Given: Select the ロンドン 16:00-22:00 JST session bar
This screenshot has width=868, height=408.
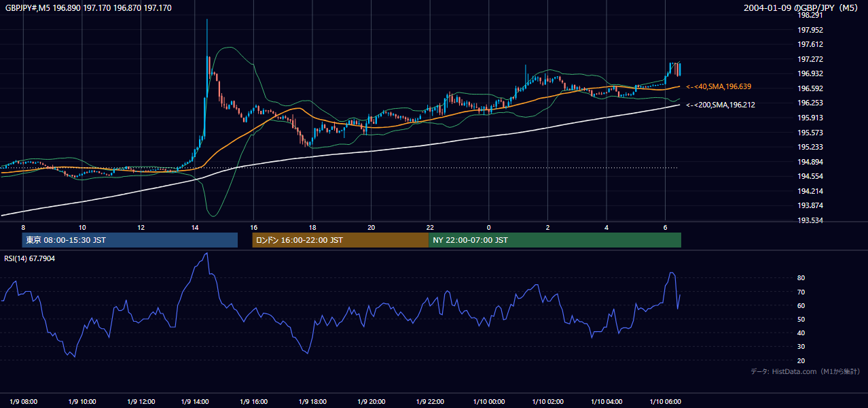Looking at the screenshot, I should 340,240.
